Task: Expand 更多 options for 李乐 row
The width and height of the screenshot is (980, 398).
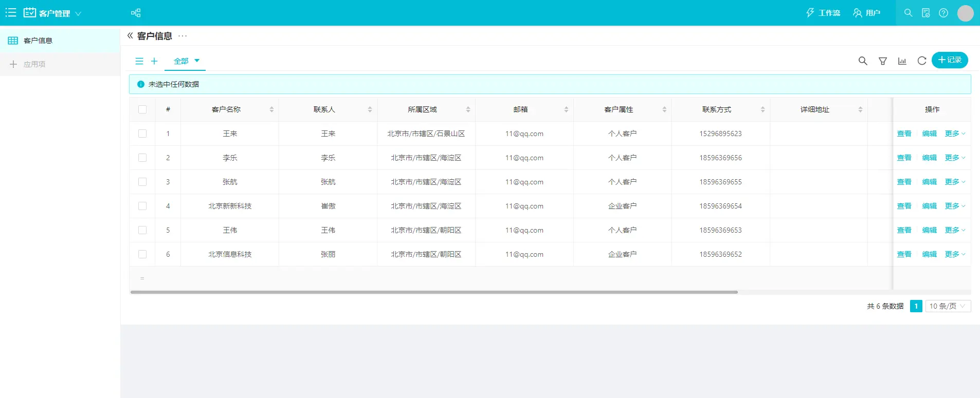Action: tap(955, 158)
